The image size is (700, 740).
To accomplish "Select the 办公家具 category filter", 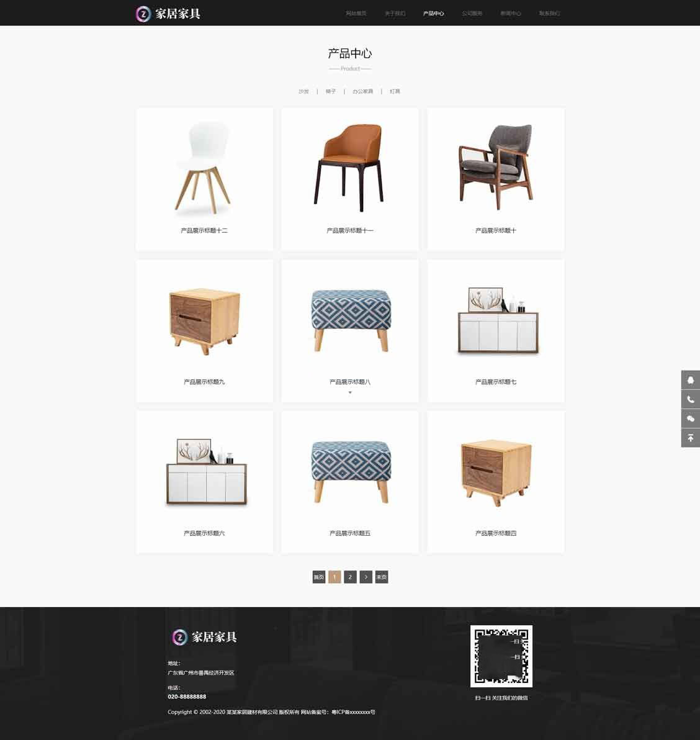I will pyautogui.click(x=363, y=91).
